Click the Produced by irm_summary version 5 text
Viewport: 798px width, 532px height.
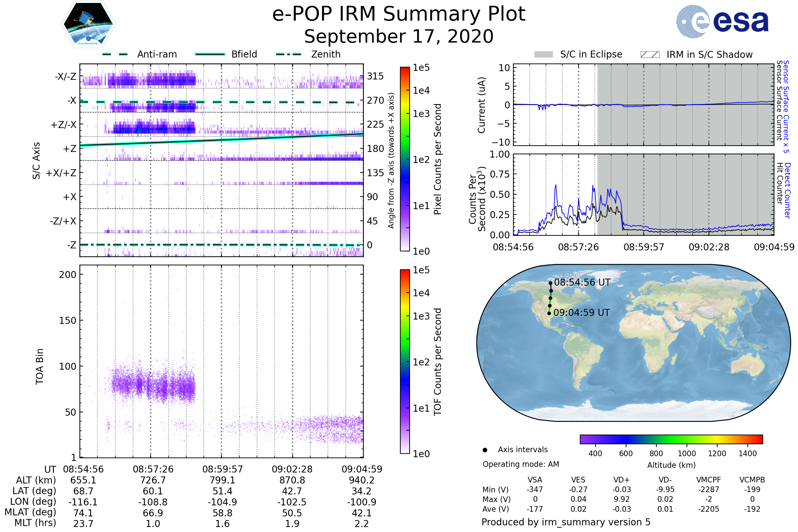coord(566,522)
